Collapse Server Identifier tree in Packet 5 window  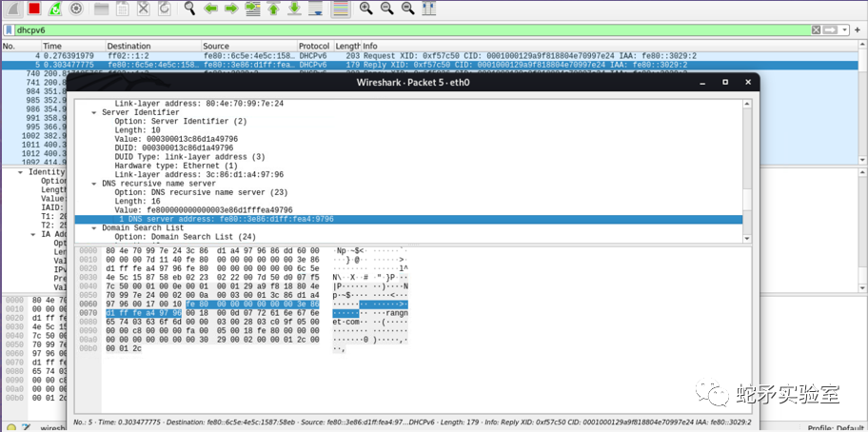(x=94, y=112)
